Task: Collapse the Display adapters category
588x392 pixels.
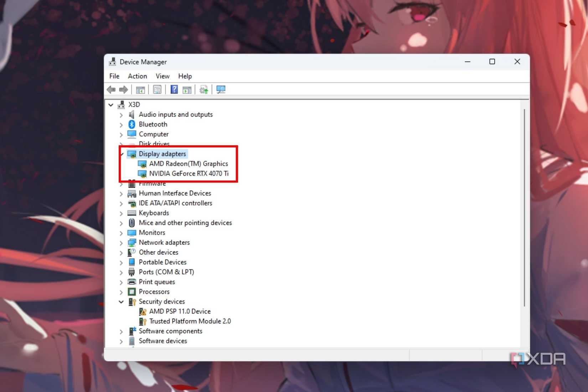Action: pyautogui.click(x=122, y=154)
